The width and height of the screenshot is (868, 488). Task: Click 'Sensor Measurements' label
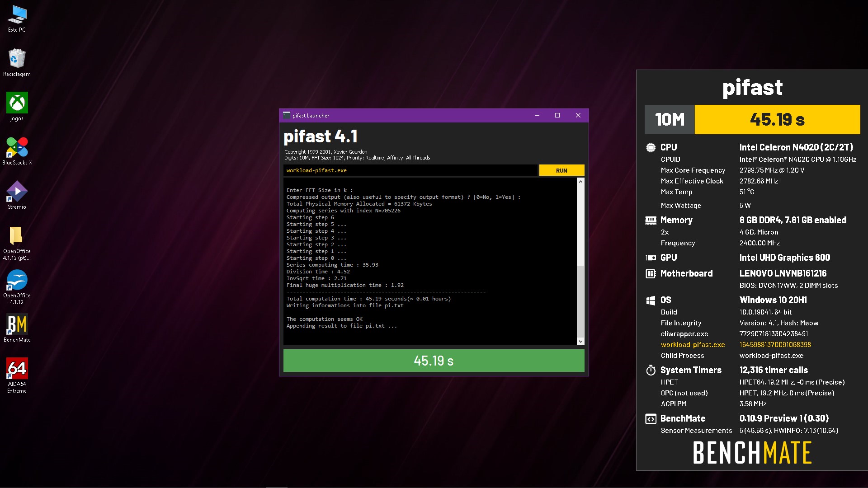[x=696, y=431]
